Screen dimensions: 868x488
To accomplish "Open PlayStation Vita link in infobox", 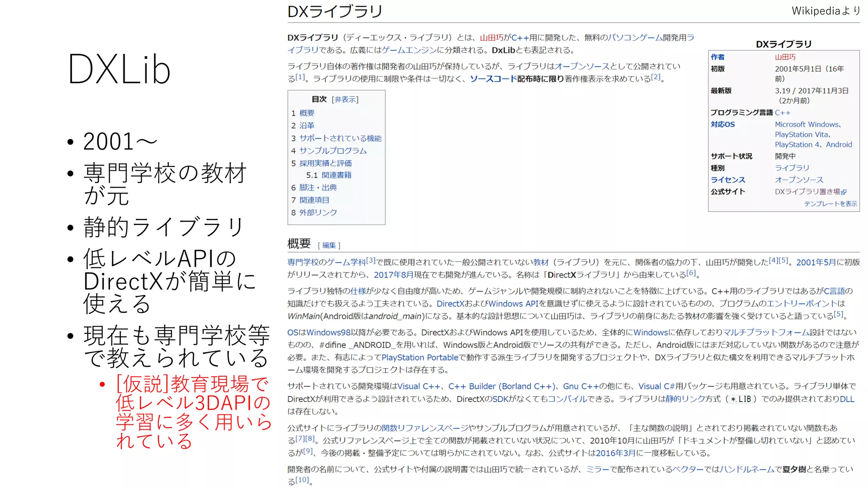I will click(x=801, y=134).
